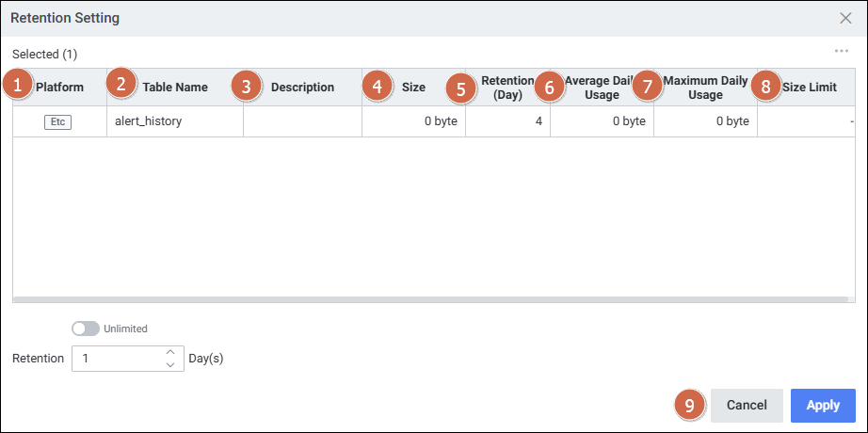Click the Maximum Daily Usage header
Screen dimensions: 868x433
(x=705, y=88)
